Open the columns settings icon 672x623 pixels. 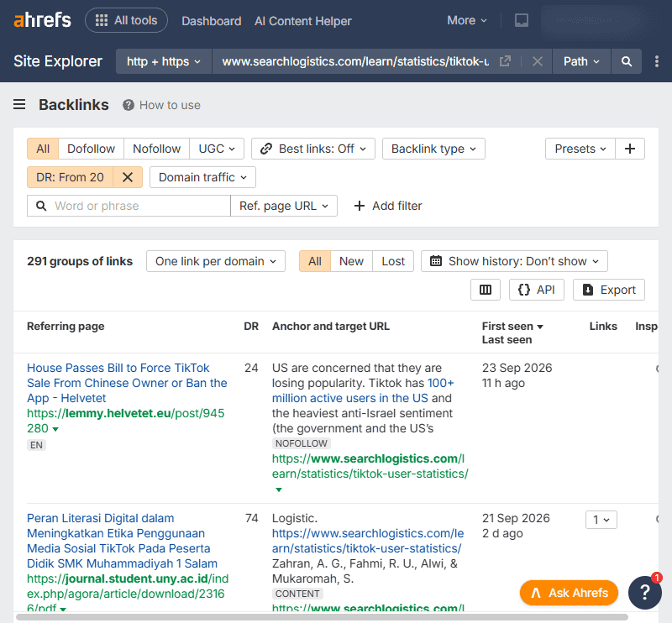[486, 290]
